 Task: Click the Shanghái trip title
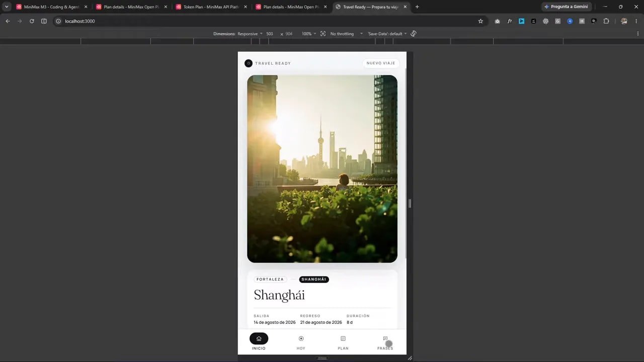point(279,295)
